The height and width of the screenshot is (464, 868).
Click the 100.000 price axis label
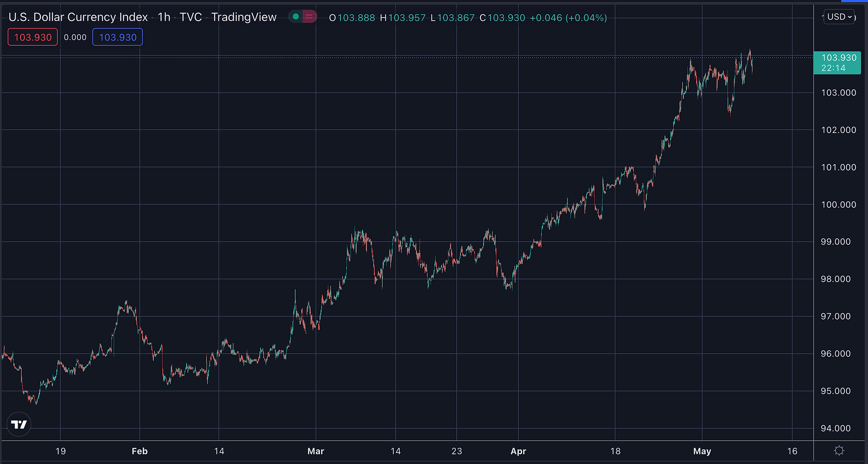838,205
